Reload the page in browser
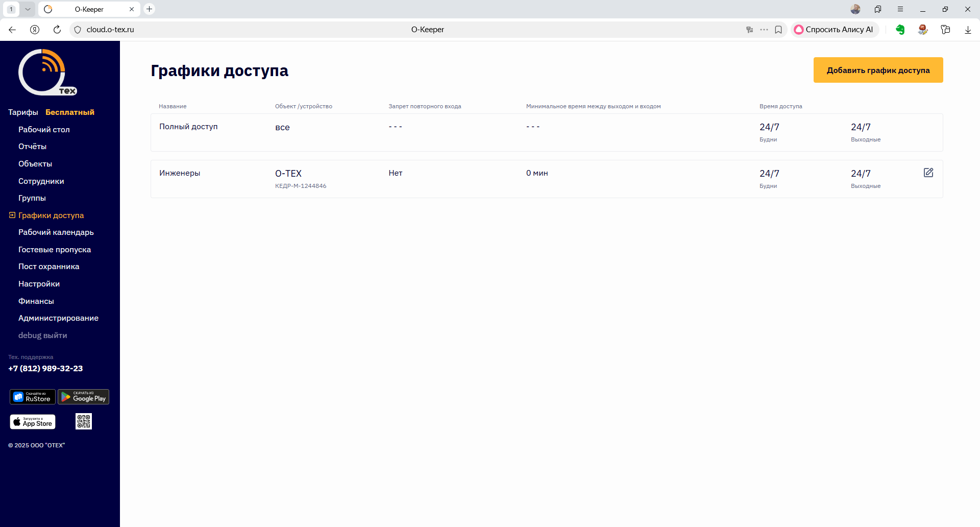Viewport: 980px width, 527px height. pos(57,30)
